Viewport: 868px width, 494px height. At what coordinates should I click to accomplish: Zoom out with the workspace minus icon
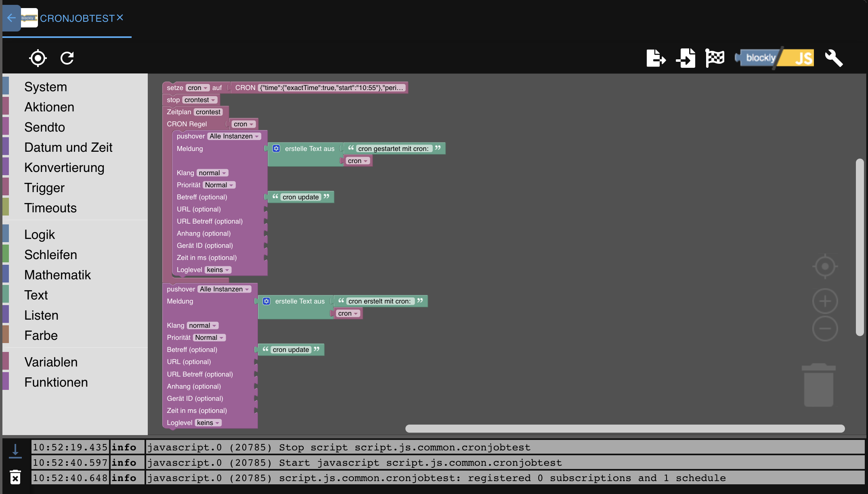coord(825,329)
